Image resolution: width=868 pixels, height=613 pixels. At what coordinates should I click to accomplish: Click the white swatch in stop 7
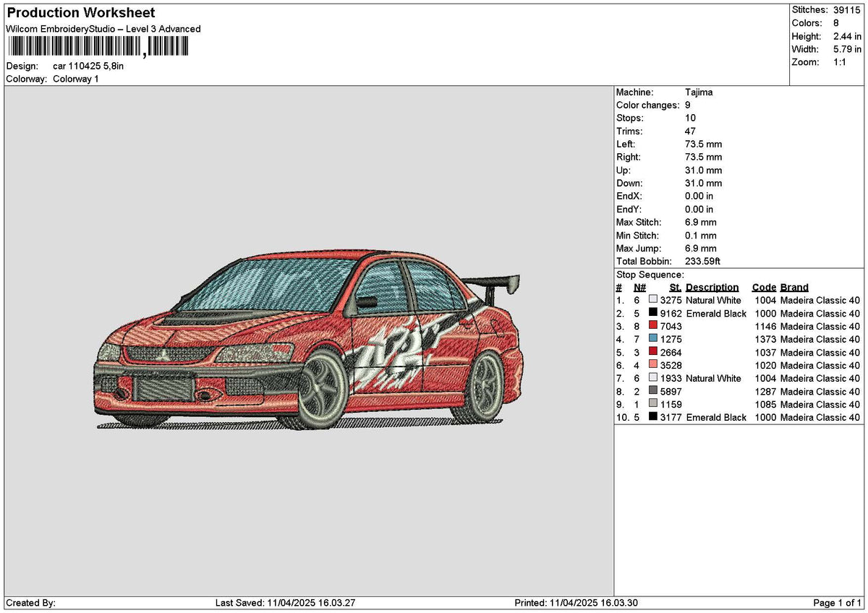[653, 377]
